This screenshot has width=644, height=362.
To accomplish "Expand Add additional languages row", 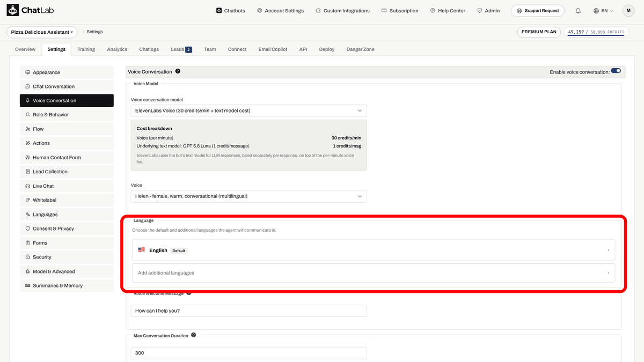I will click(374, 273).
